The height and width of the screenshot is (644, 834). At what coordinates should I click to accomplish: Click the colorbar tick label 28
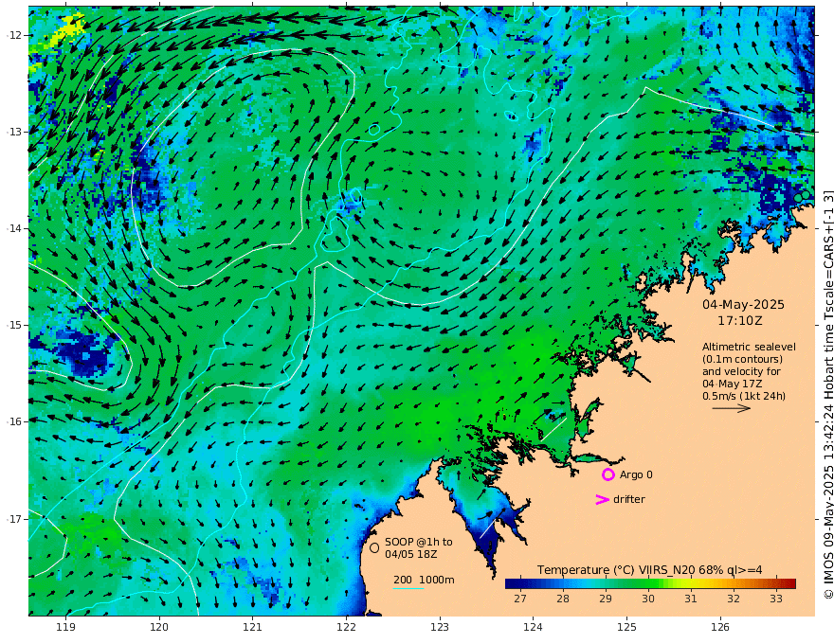[x=563, y=599]
